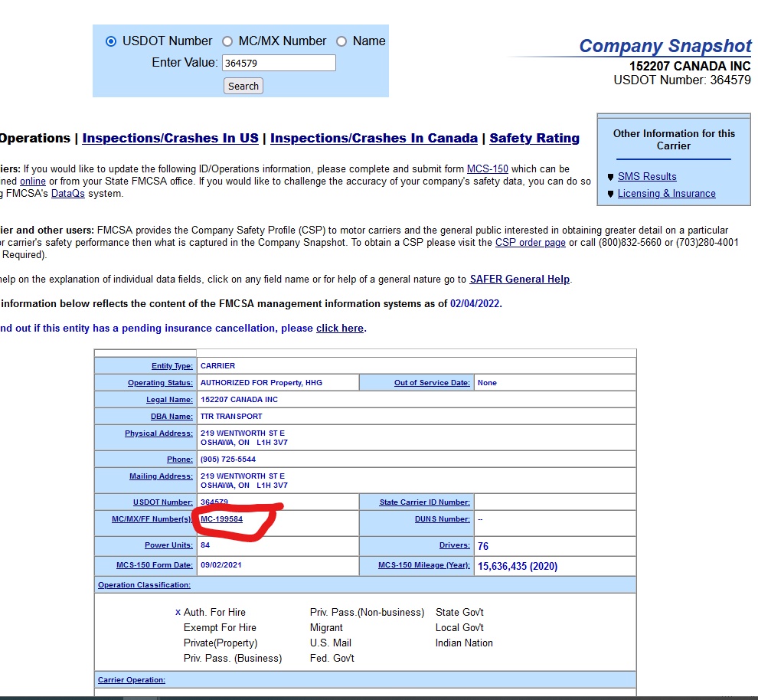
Task: Select the USDOT Number radio button
Action: pos(111,41)
